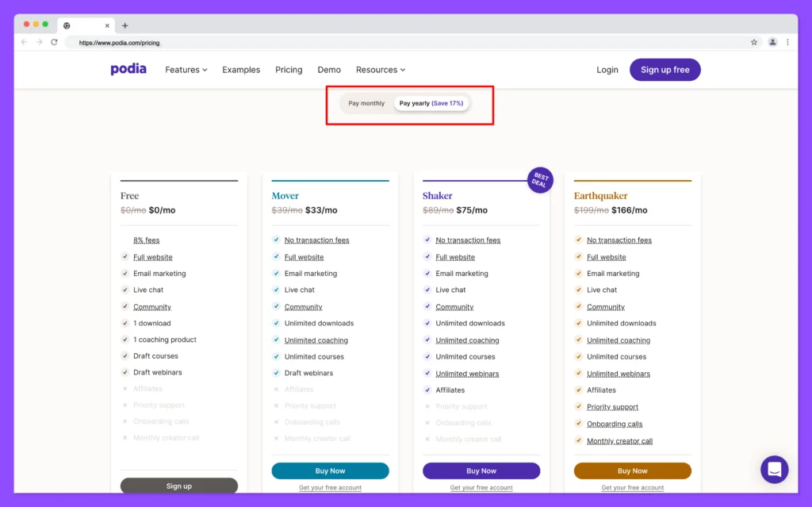
Task: Switch billing to Pay monthly
Action: point(366,103)
